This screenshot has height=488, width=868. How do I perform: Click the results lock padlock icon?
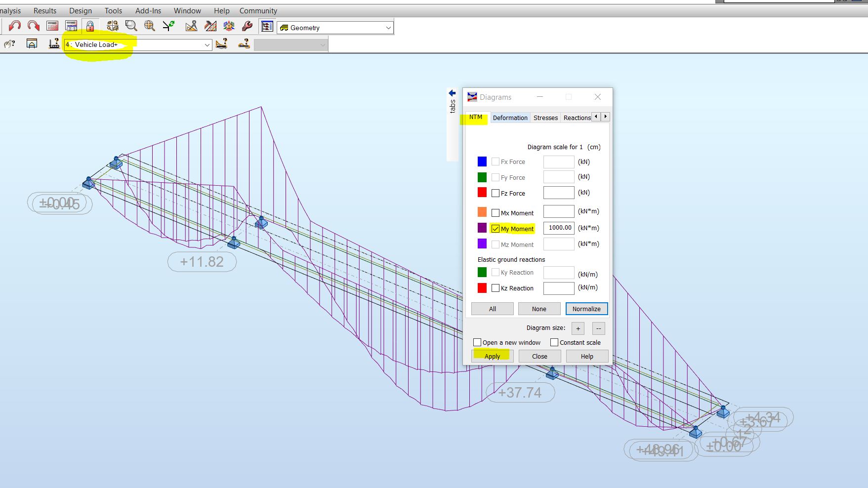click(89, 26)
